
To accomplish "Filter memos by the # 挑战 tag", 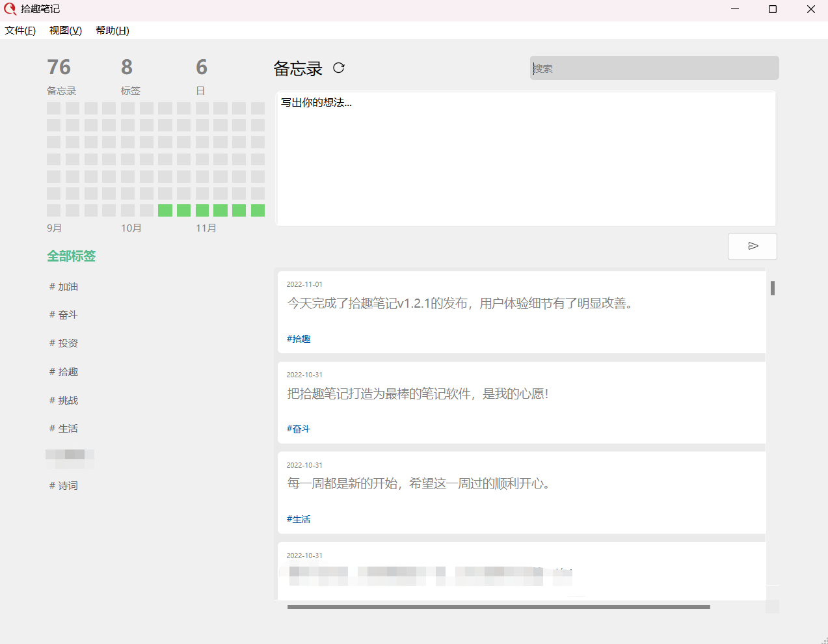I will pyautogui.click(x=64, y=401).
